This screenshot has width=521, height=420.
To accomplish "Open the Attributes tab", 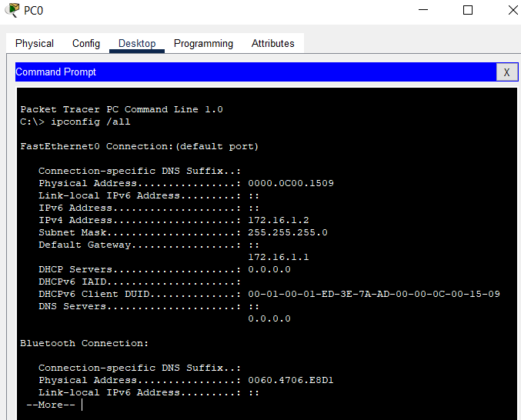I will pos(272,44).
